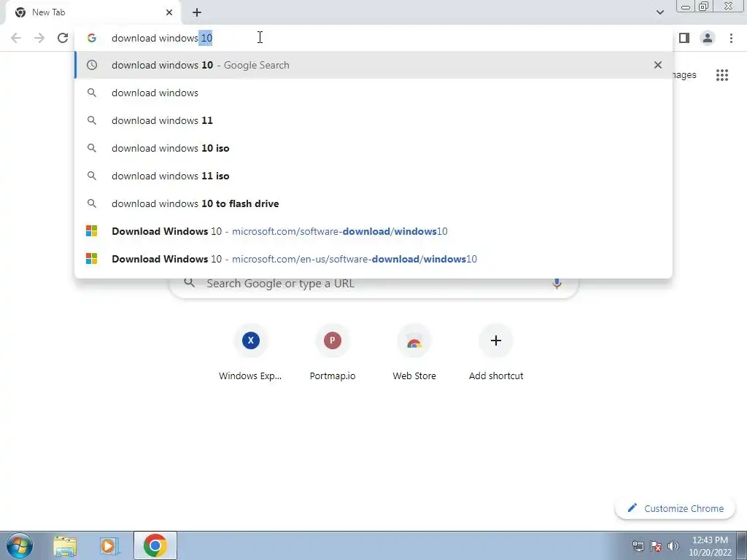
Task: Remove the 'download windows 10' history suggestion
Action: pos(657,65)
